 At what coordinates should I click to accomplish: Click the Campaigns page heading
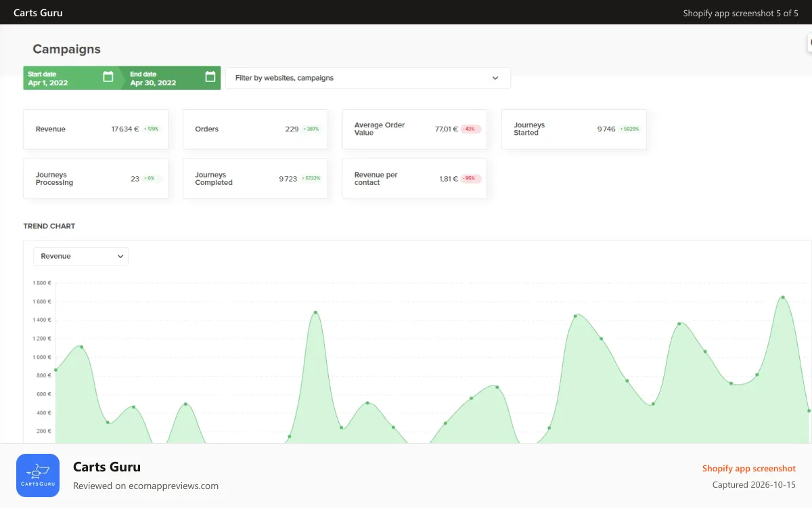[66, 49]
